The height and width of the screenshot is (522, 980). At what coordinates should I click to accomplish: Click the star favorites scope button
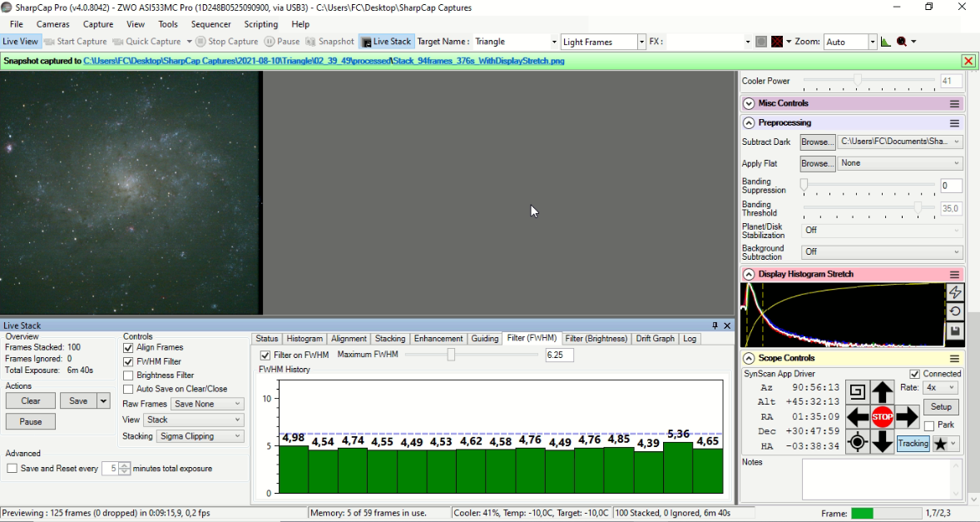[940, 444]
